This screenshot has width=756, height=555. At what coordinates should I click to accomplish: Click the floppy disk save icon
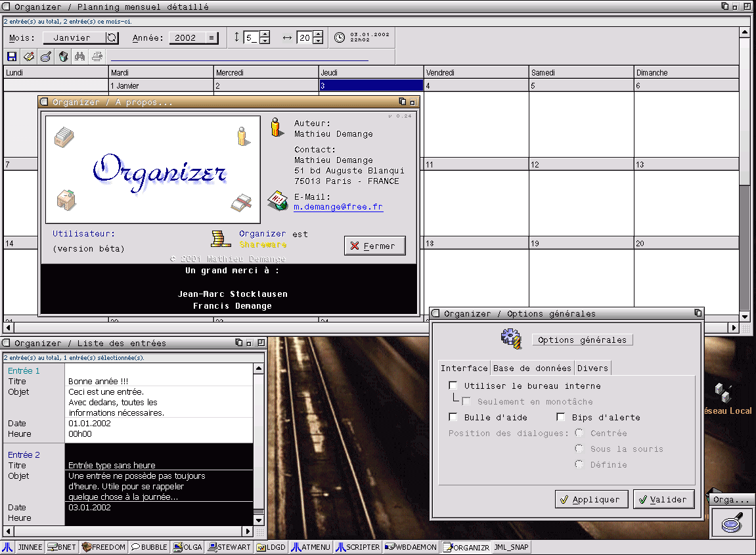(12, 56)
